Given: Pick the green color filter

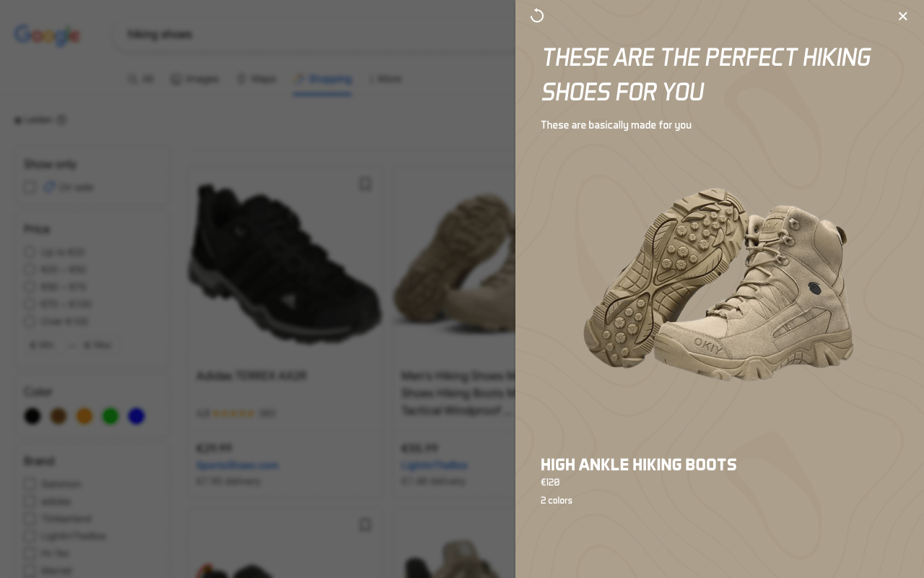Looking at the screenshot, I should pyautogui.click(x=110, y=416).
